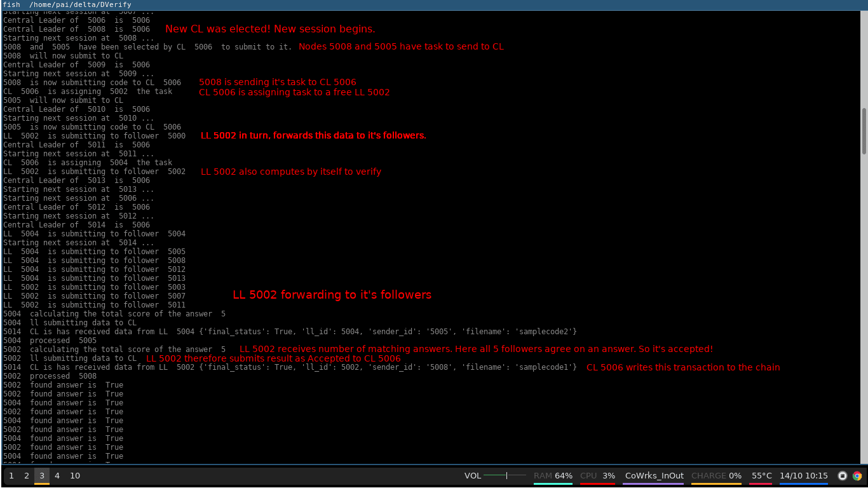Click line 'CL 5006 is assigning 5002 the task'
Image resolution: width=868 pixels, height=488 pixels.
click(88, 91)
